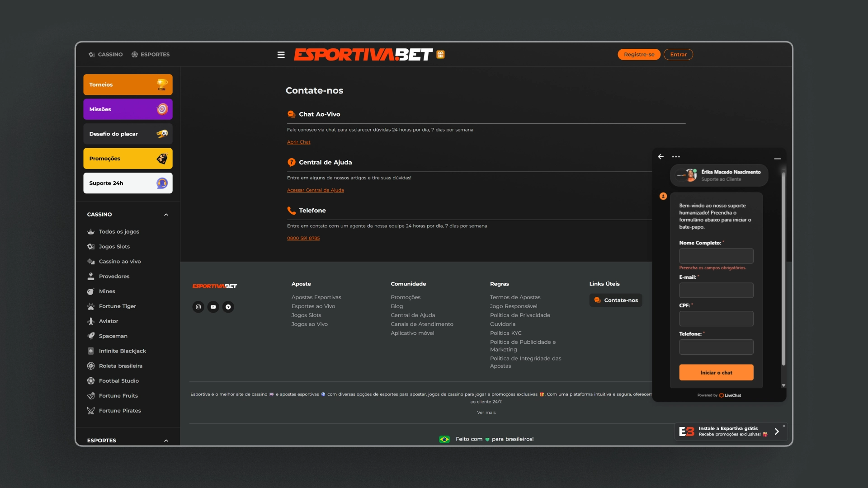Click the Abrir Chat link
This screenshot has height=488, width=868.
coord(298,142)
